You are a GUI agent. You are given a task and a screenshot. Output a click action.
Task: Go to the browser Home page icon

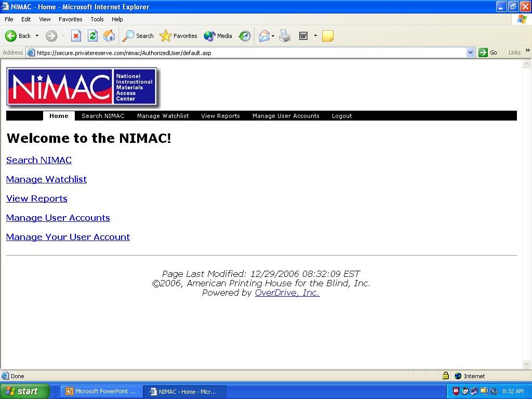(109, 36)
